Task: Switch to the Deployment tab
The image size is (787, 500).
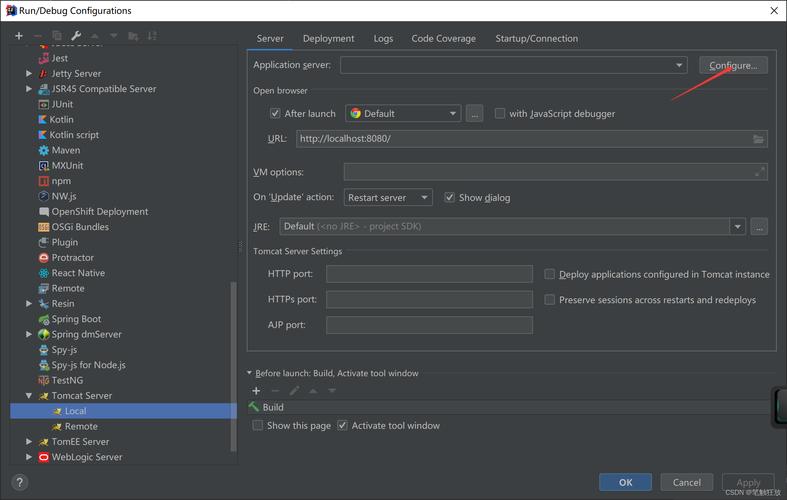Action: [x=328, y=39]
